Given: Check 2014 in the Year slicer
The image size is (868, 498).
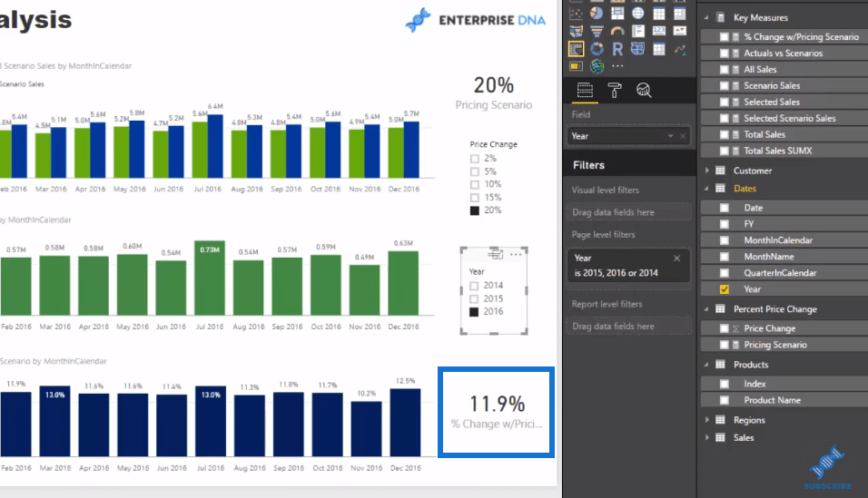Looking at the screenshot, I should 474,286.
